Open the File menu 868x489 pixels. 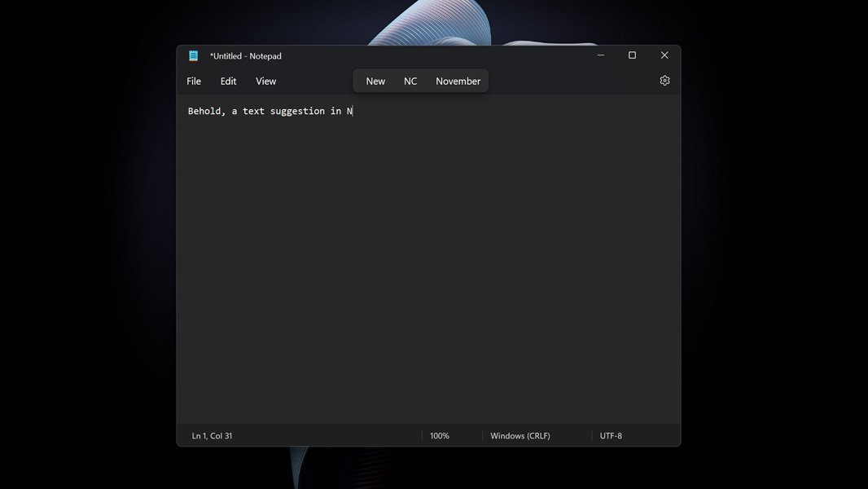pyautogui.click(x=194, y=81)
